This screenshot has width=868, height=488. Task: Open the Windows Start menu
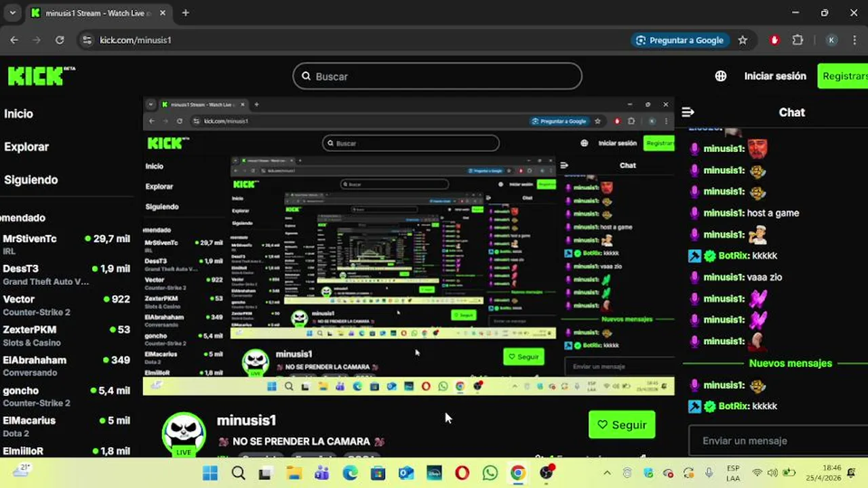pos(210,473)
